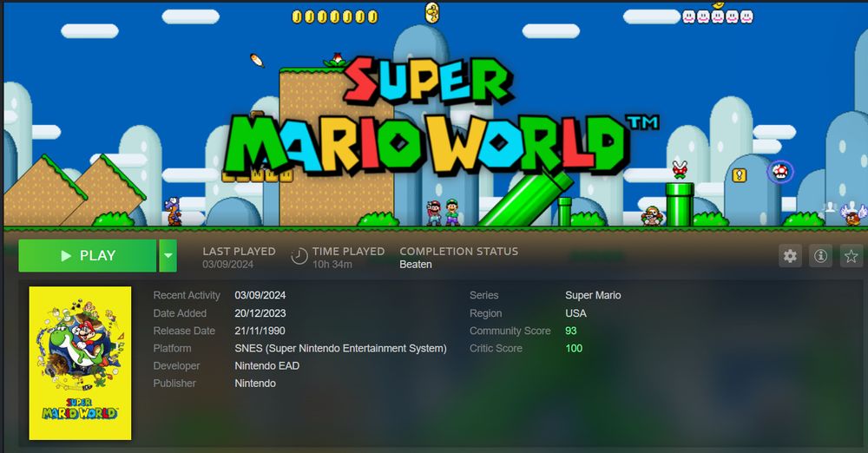This screenshot has width=868, height=453.
Task: Click the Date Added field label
Action: tap(180, 313)
